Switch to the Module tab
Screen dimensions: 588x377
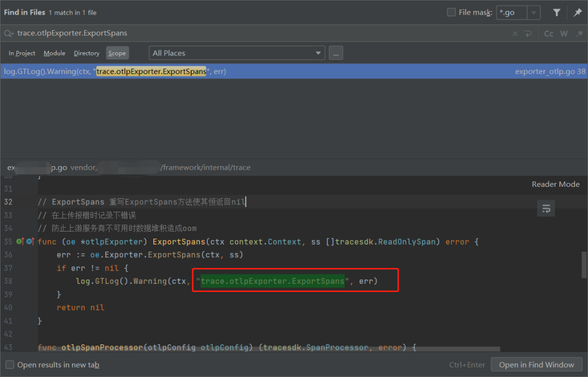(x=54, y=53)
